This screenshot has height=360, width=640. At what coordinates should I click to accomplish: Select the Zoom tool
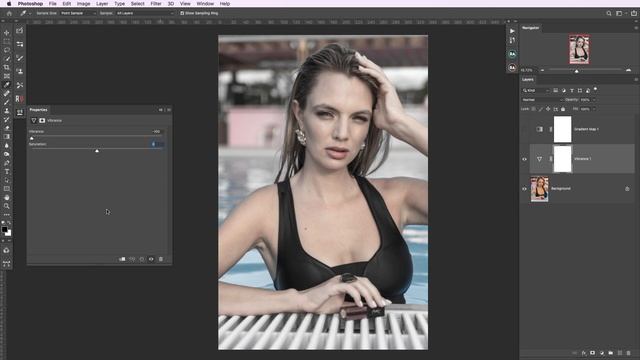(x=7, y=206)
